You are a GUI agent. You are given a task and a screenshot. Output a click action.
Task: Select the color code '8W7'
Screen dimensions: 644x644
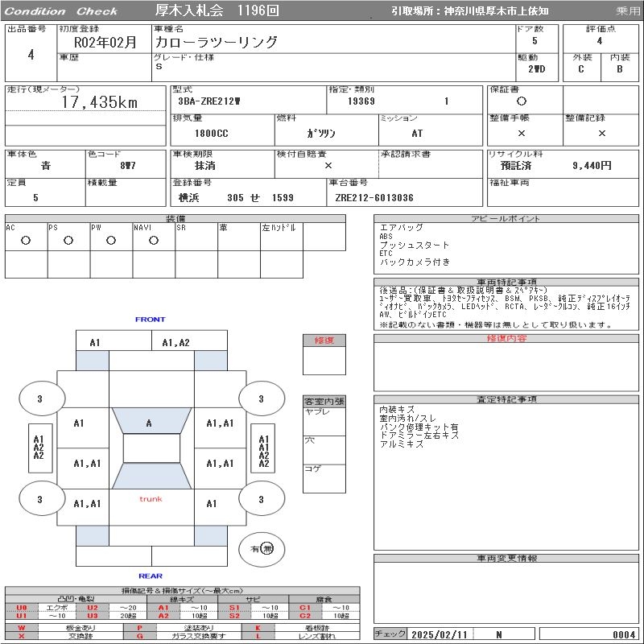(x=128, y=166)
